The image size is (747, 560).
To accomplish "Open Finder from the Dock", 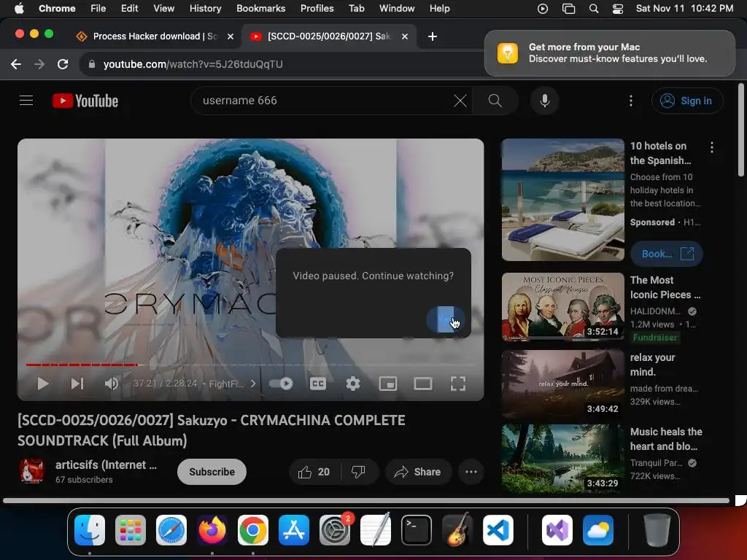I will [x=90, y=530].
